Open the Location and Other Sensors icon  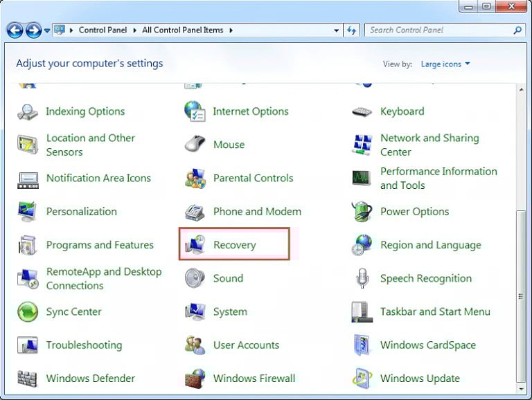point(28,145)
